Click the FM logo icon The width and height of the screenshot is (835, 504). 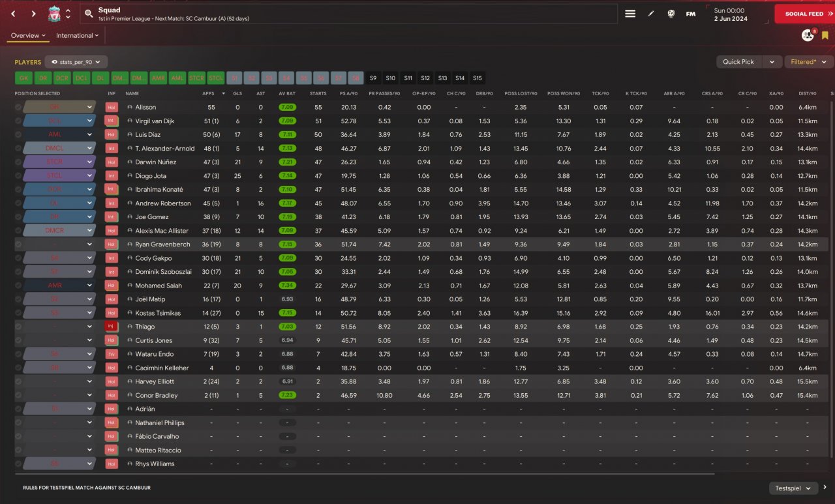(x=691, y=14)
